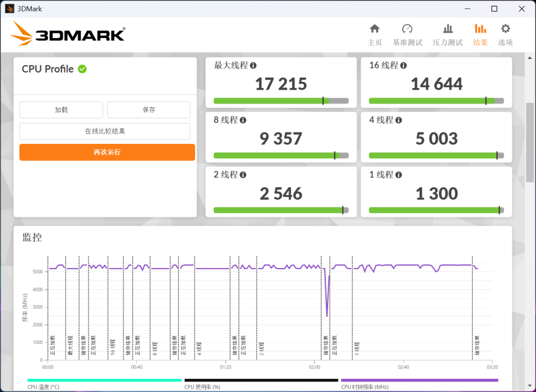Click the info icon next to 8 线程
This screenshot has width=536, height=392.
coord(243,120)
